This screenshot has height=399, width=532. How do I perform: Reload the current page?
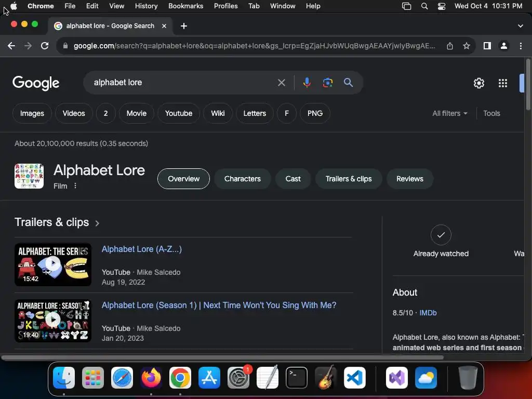[x=45, y=46]
